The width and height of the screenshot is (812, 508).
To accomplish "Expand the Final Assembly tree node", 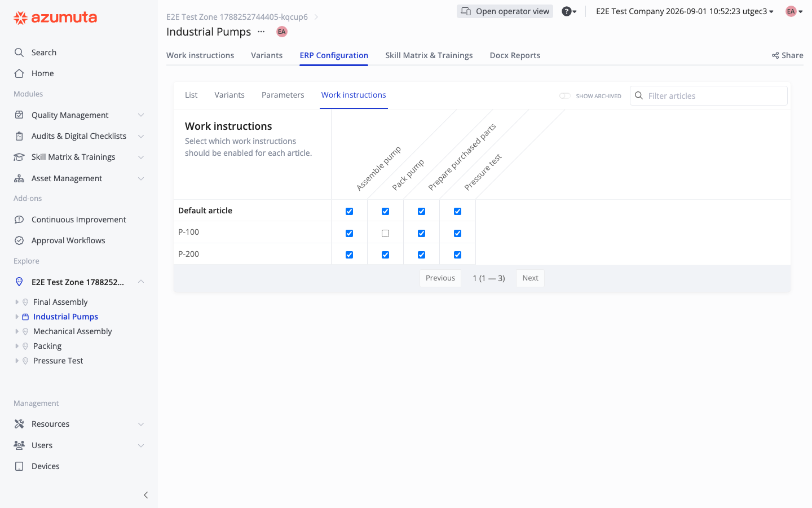I will (17, 302).
